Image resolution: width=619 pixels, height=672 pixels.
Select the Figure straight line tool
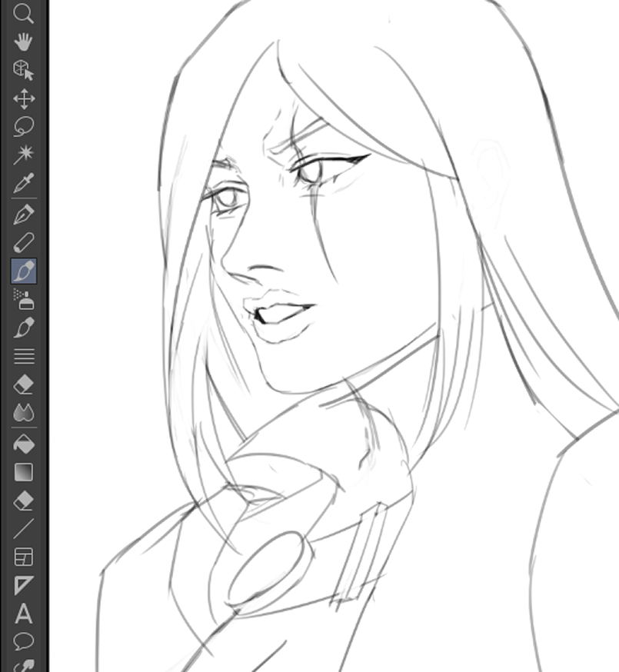click(24, 529)
